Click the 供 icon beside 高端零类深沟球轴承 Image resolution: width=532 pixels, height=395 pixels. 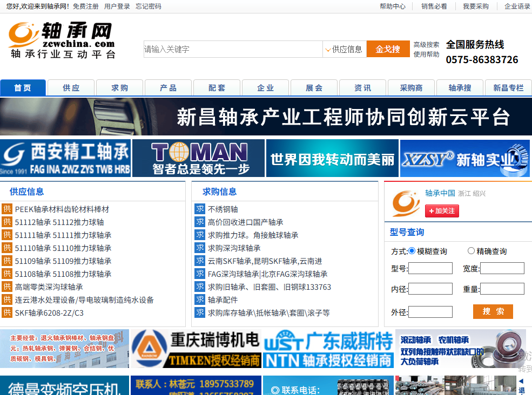click(x=7, y=287)
